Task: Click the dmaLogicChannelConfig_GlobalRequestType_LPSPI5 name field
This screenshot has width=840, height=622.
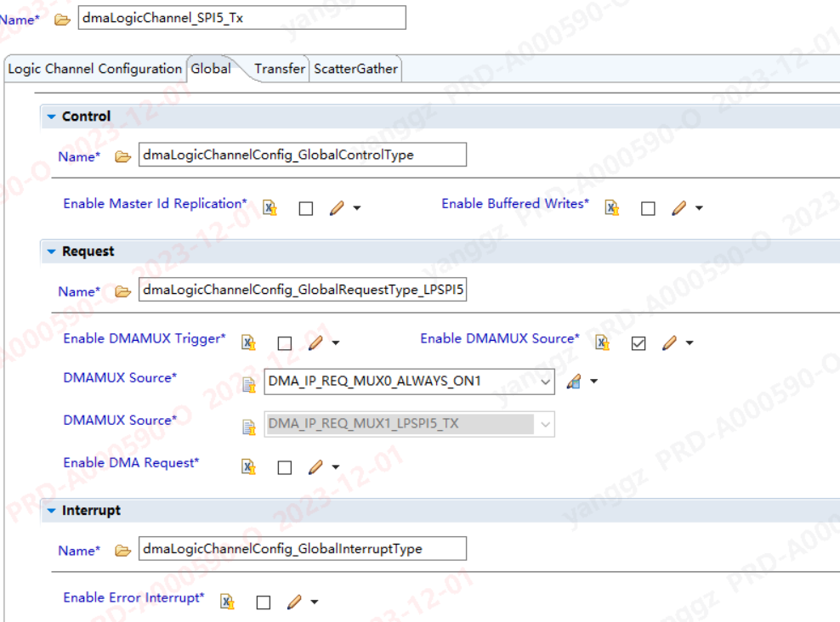Action: pyautogui.click(x=303, y=290)
